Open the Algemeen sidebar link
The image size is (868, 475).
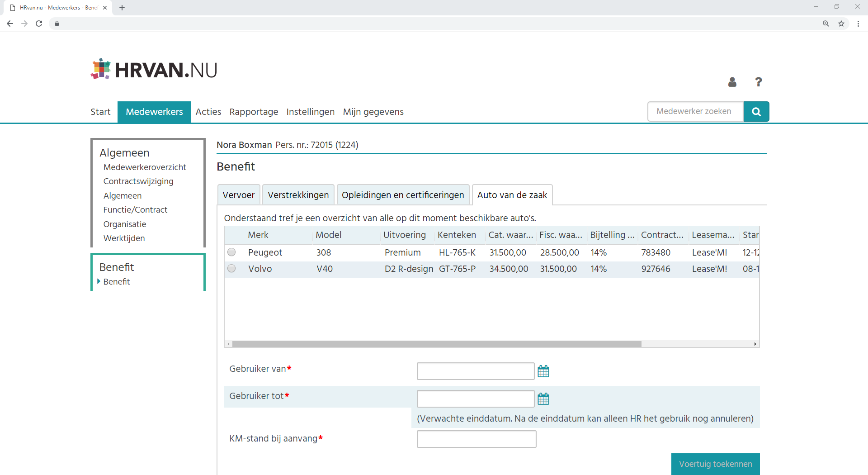click(x=123, y=196)
